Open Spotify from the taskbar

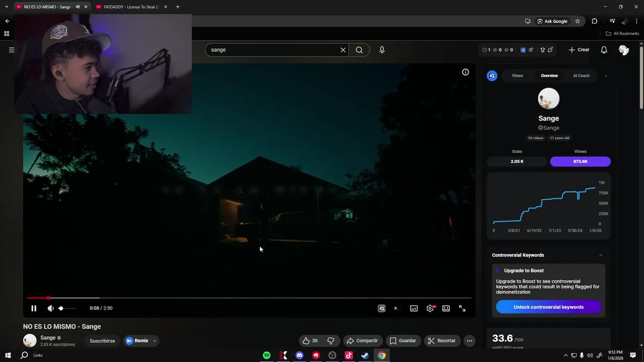coord(267,355)
